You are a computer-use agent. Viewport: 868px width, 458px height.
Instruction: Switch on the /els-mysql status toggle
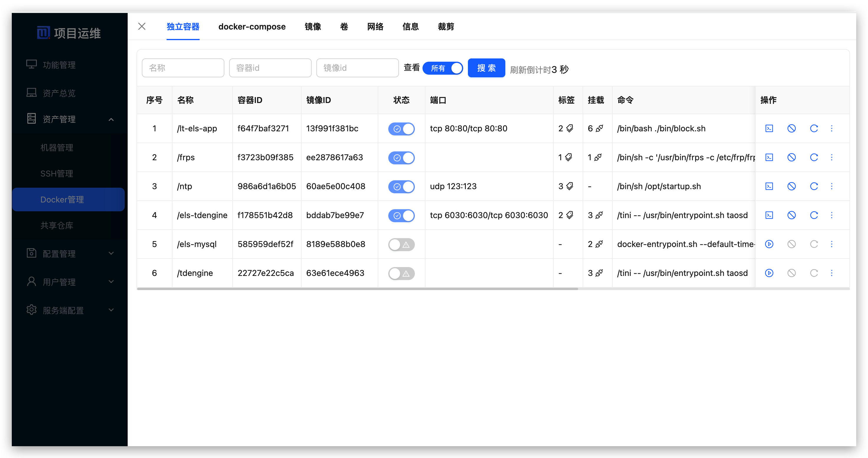401,245
